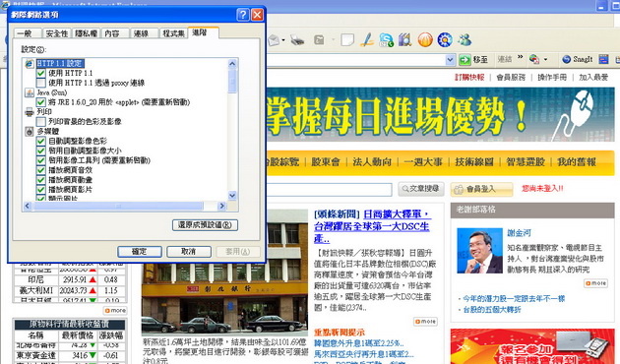The image size is (620, 364).
Task: Uncheck the 使用 HTTP 1.1 checkbox
Action: 40,73
